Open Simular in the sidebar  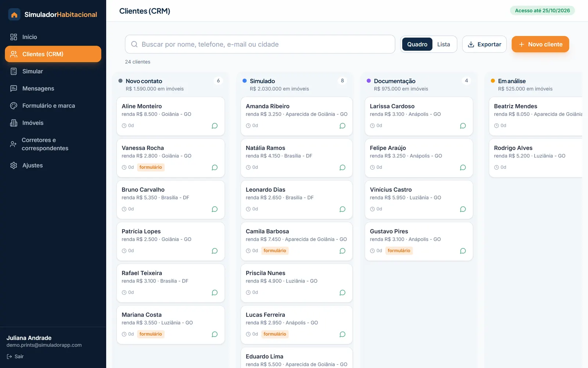pyautogui.click(x=53, y=71)
